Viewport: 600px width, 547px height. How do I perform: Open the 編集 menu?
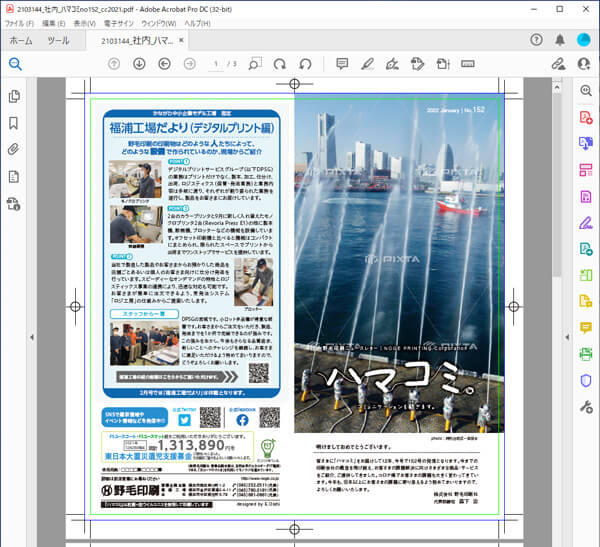pyautogui.click(x=53, y=23)
